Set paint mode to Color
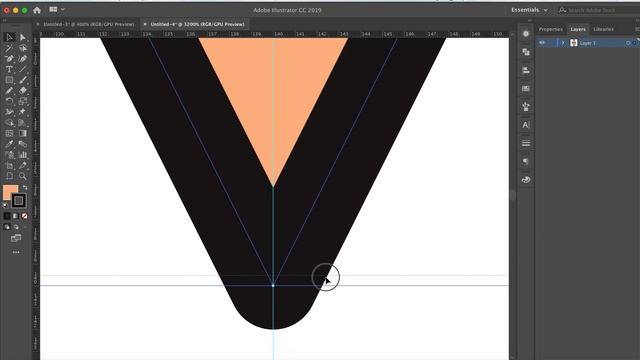The width and height of the screenshot is (640, 360). (7, 216)
